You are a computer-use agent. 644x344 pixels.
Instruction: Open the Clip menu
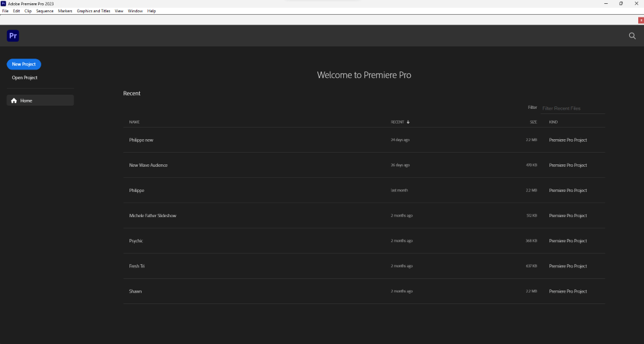click(x=28, y=11)
